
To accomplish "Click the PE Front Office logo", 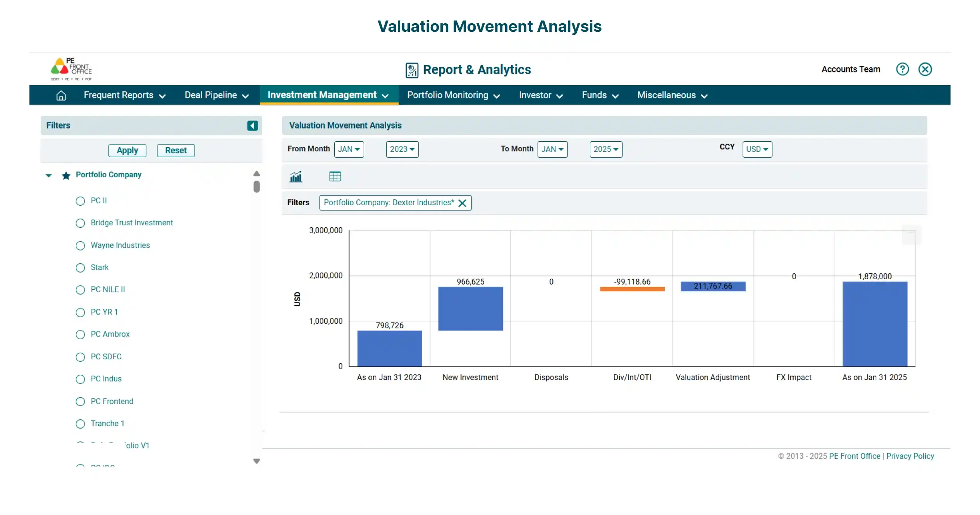I will 71,69.
